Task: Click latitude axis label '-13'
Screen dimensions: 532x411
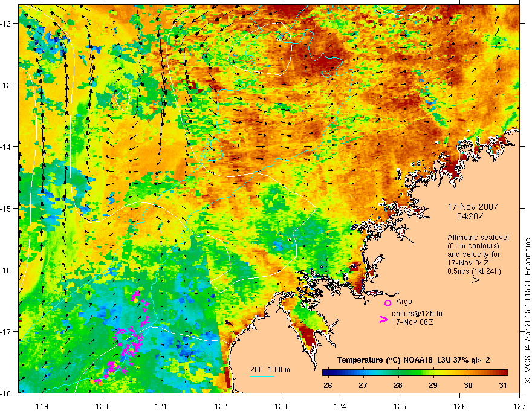Action: click(x=6, y=85)
